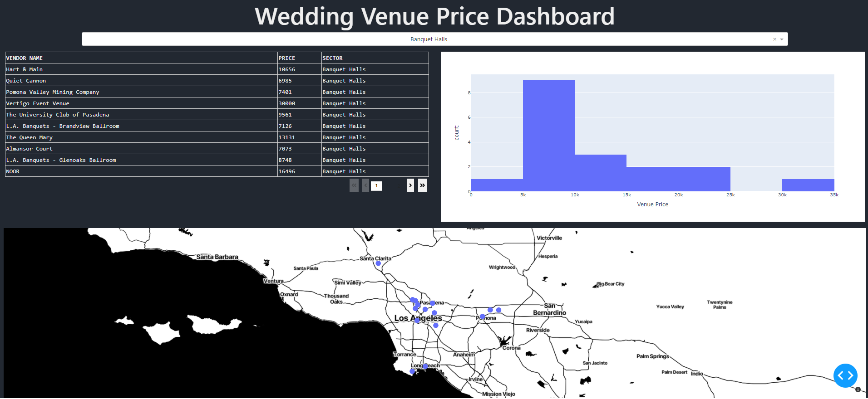
Task: Select the price 16496 cell for NOOR
Action: click(x=300, y=171)
